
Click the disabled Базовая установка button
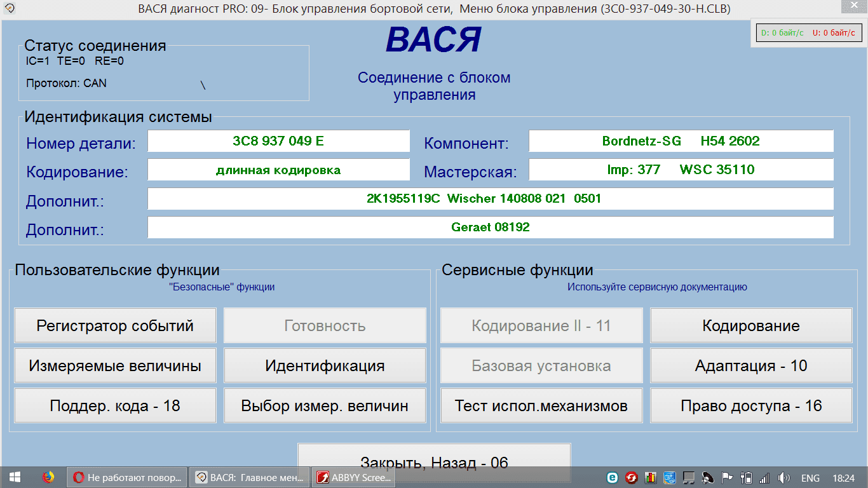(x=541, y=366)
